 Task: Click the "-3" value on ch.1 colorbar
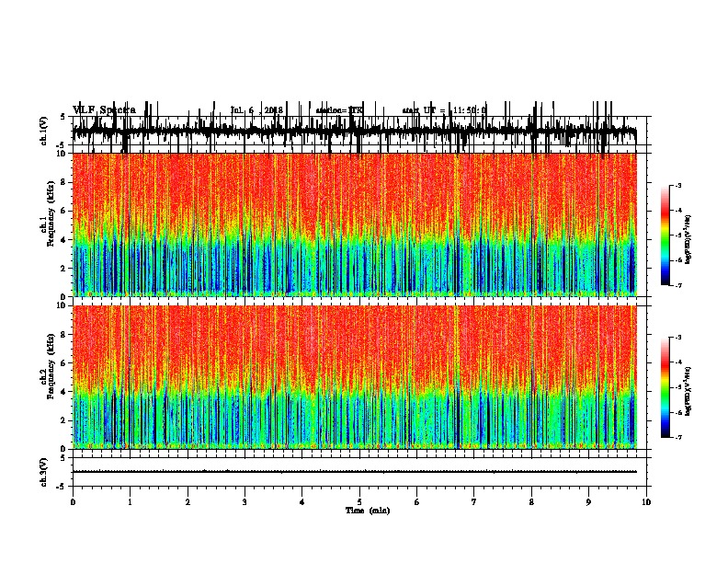[x=678, y=185]
